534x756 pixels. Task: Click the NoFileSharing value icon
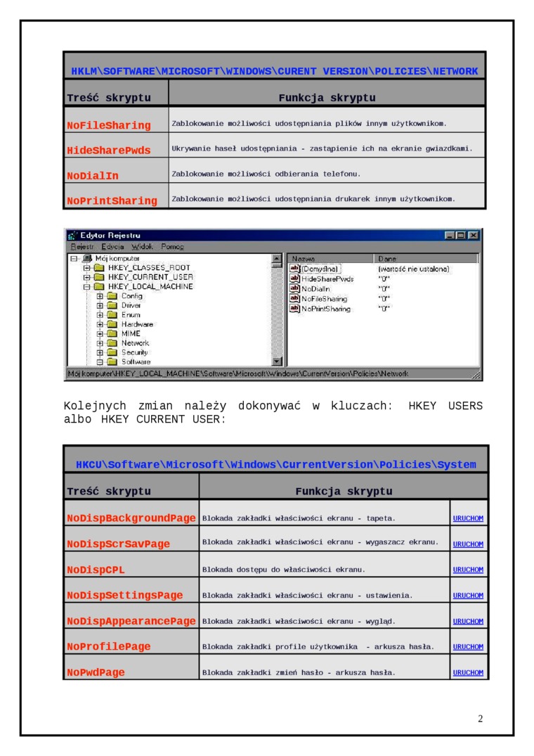pyautogui.click(x=295, y=298)
